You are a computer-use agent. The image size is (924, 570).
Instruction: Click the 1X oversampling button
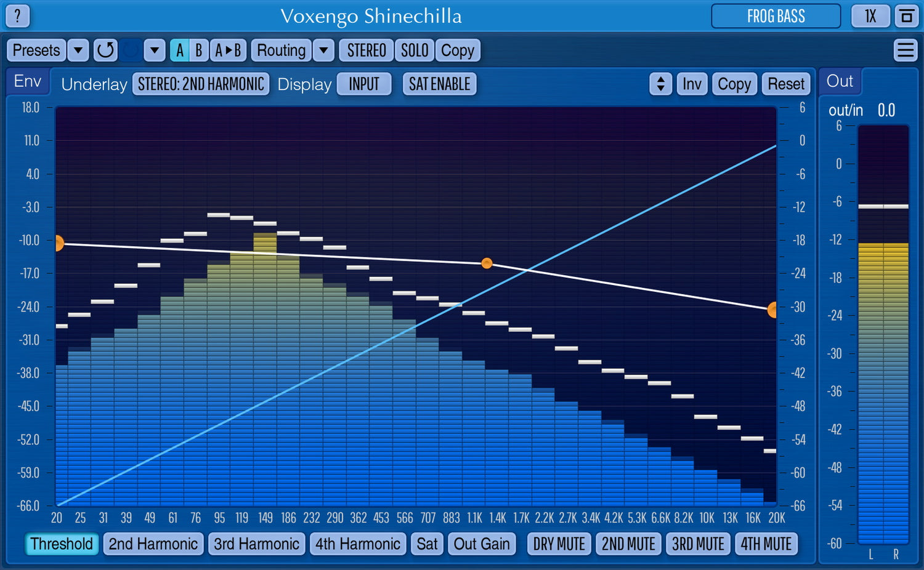[x=870, y=16]
